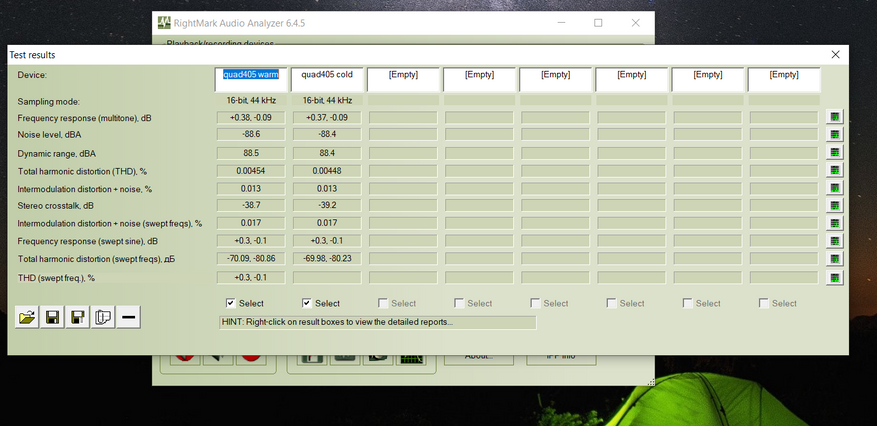Click the minus icon to remove results
The height and width of the screenshot is (426, 877).
click(x=128, y=318)
